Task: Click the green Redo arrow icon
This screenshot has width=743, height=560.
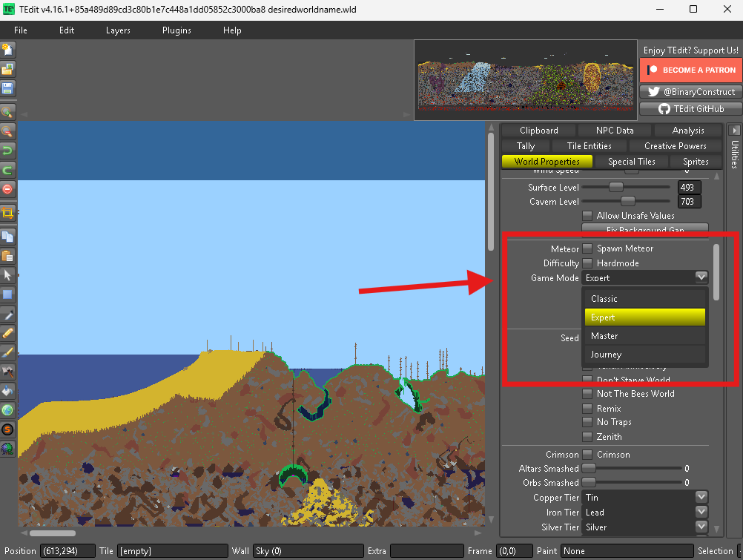Action: (x=7, y=171)
